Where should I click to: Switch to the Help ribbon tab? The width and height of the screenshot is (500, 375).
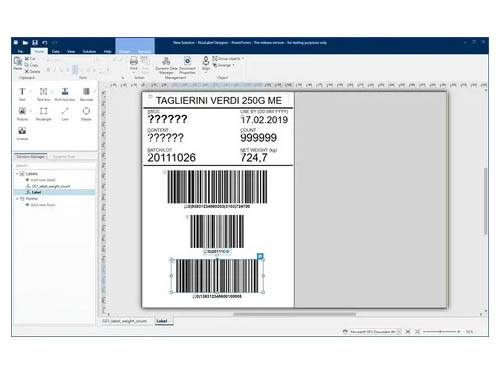(107, 51)
